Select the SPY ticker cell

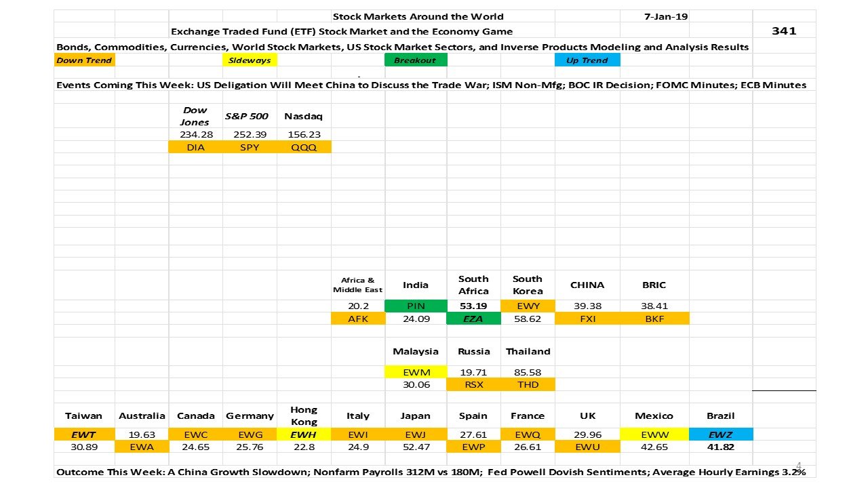(250, 147)
